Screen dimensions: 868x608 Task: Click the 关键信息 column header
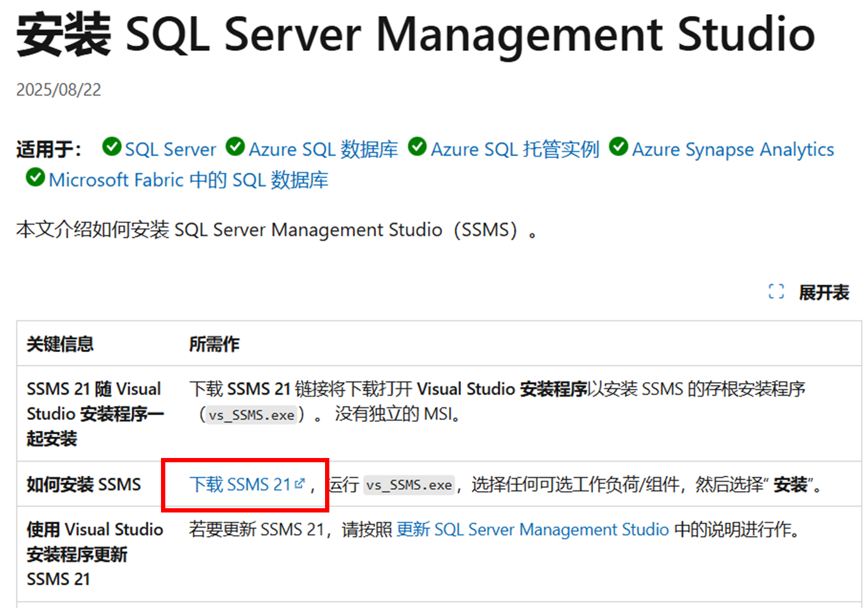click(60, 344)
